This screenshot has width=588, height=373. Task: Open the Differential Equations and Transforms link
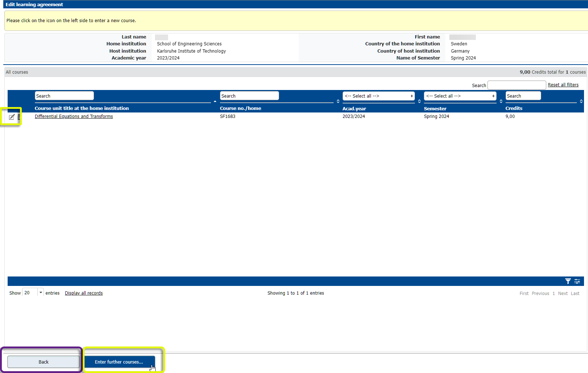[x=74, y=116]
